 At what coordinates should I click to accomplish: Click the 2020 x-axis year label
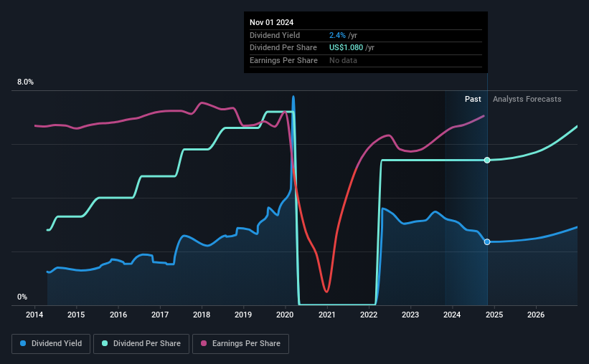click(285, 315)
